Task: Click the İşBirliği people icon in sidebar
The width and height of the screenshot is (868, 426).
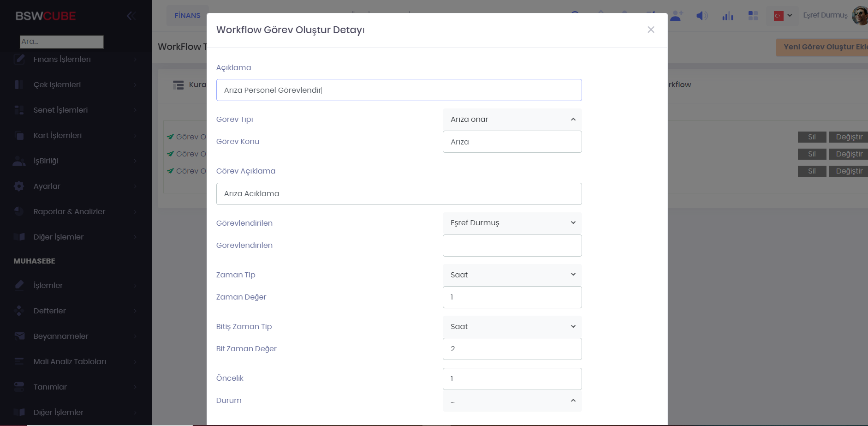Action: pyautogui.click(x=19, y=161)
